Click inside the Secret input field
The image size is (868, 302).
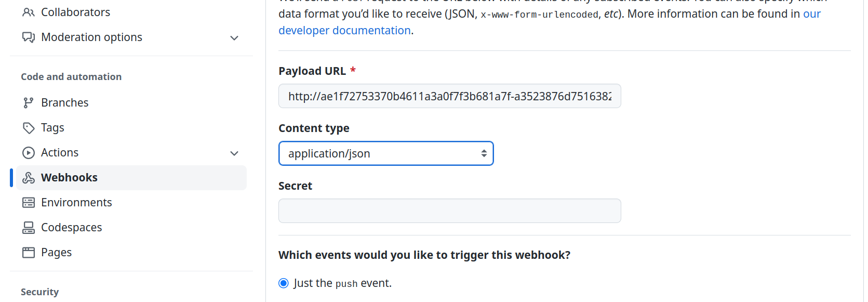(449, 211)
